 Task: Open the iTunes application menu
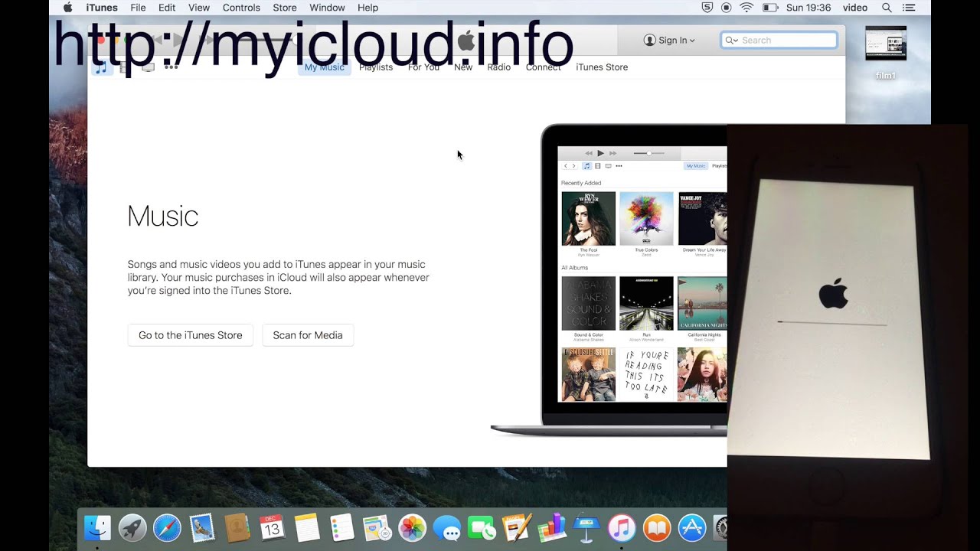tap(102, 8)
